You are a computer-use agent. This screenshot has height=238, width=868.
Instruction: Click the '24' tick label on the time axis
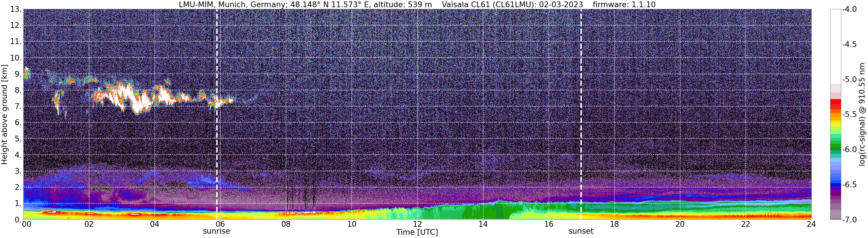click(811, 224)
